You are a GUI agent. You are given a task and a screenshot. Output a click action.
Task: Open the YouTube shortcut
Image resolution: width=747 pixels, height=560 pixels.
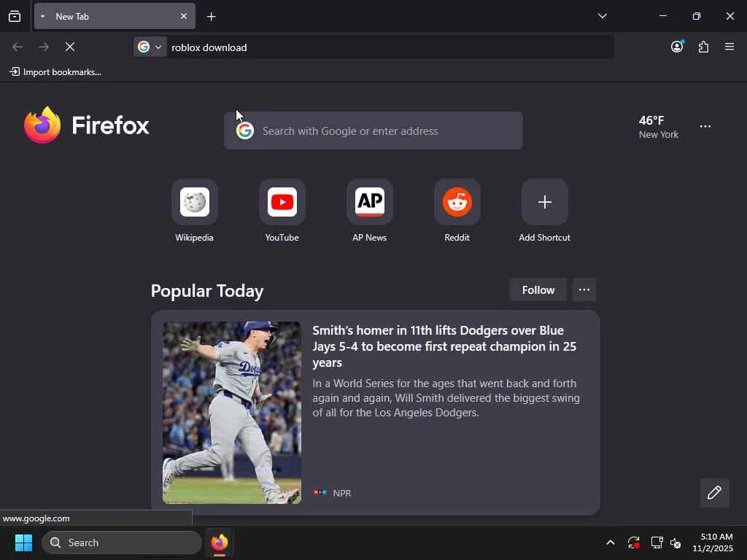282,211
